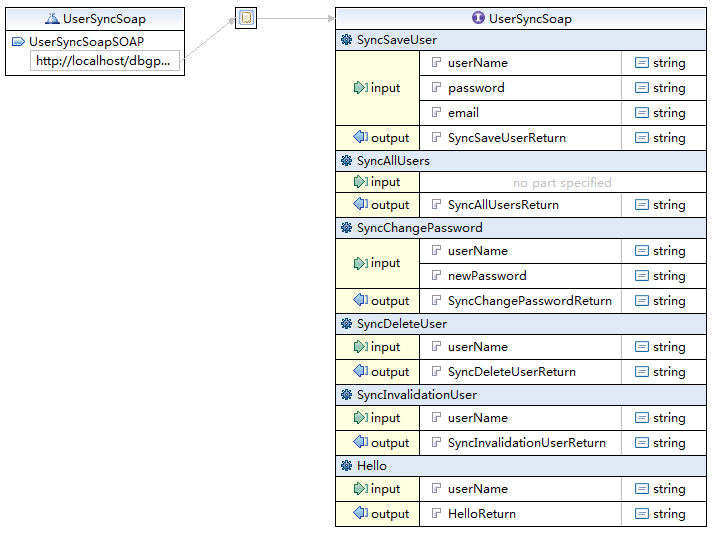Click the string type icon for SyncDeleteUserReturn

coord(642,372)
